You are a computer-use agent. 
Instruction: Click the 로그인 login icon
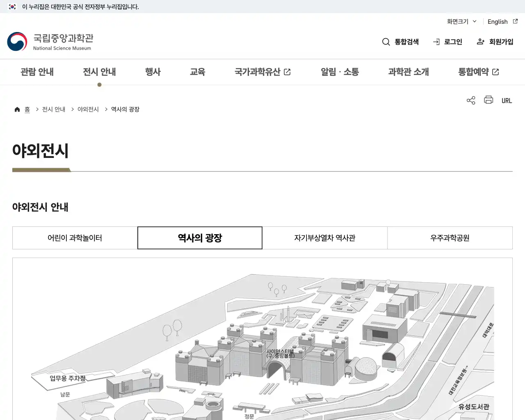[436, 41]
